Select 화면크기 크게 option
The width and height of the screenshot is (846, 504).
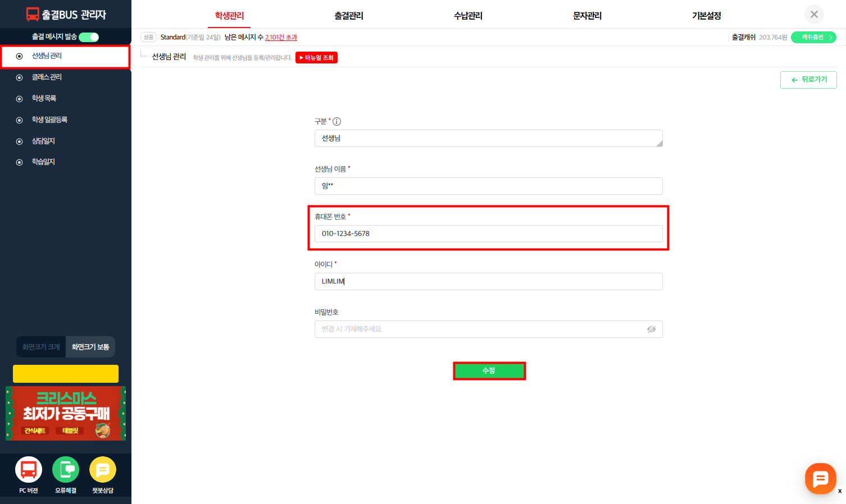41,347
